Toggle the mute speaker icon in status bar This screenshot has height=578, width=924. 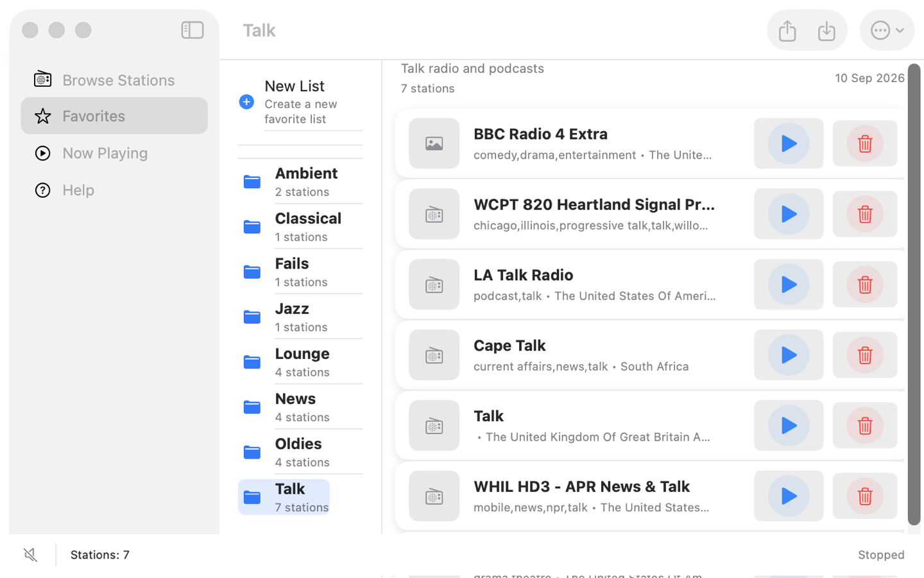click(x=30, y=555)
